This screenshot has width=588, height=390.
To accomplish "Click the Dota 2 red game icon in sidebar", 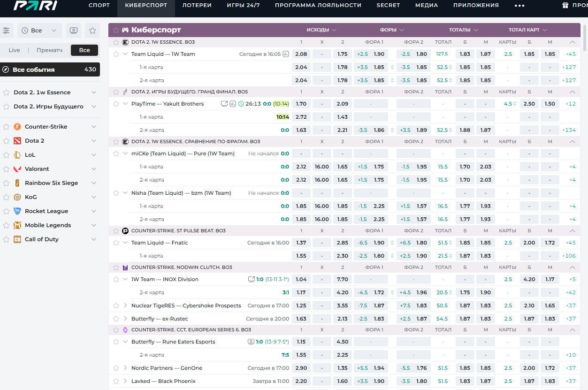I will [17, 141].
